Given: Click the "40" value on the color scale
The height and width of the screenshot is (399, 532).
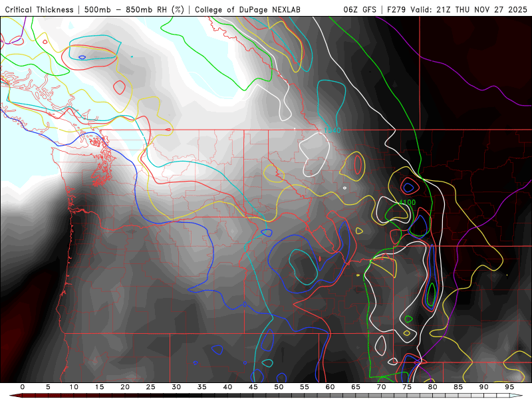Looking at the screenshot, I should pos(227,387).
